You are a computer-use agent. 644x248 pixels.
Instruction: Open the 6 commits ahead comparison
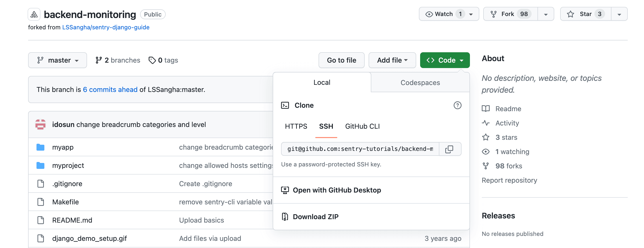click(x=110, y=89)
